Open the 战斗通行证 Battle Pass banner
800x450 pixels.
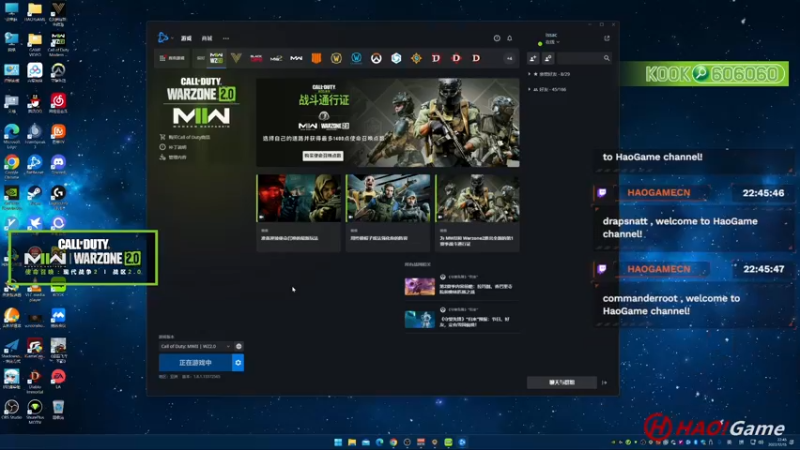[x=388, y=122]
